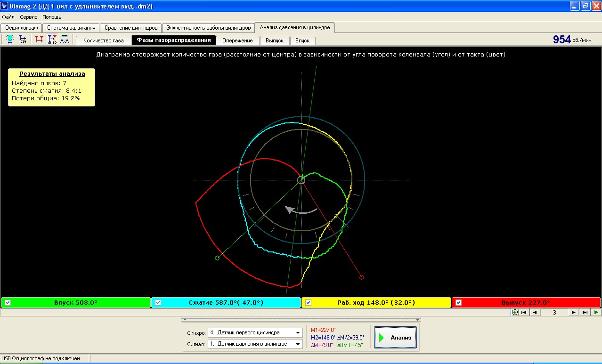
Task: Start playback with green play arrow
Action: 596,312
